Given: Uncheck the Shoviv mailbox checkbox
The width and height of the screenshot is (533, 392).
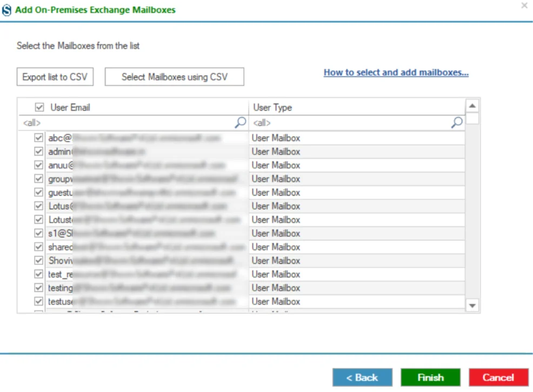Looking at the screenshot, I should 39,260.
